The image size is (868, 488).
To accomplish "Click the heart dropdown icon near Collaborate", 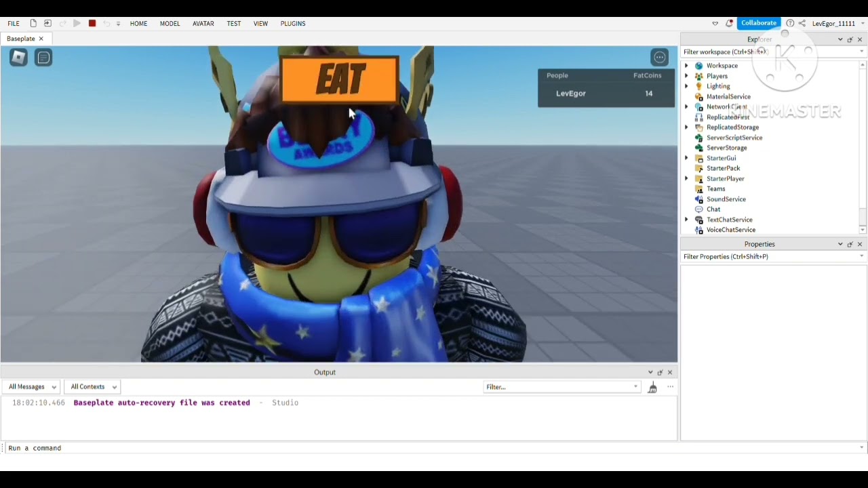I will [715, 23].
